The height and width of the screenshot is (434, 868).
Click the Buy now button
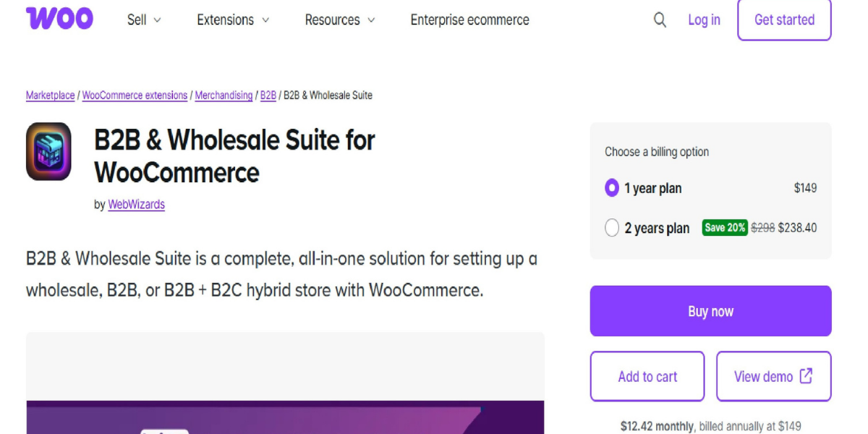(x=710, y=311)
